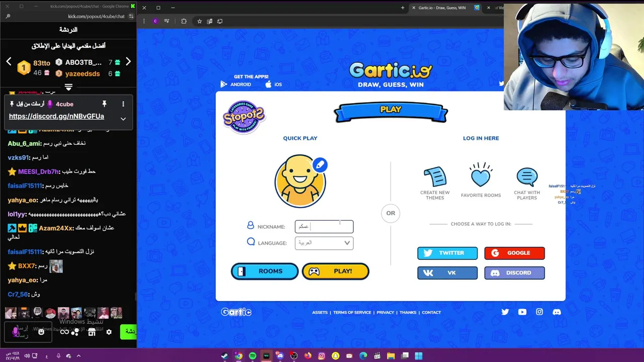644x362 pixels.
Task: Open the Kick chat shop icon
Action: point(92,332)
